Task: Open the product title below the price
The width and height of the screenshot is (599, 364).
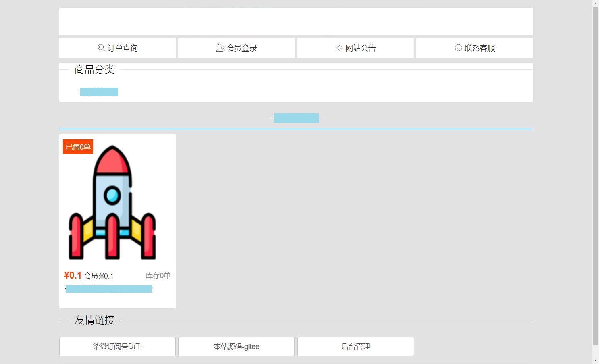Action: coord(109,289)
